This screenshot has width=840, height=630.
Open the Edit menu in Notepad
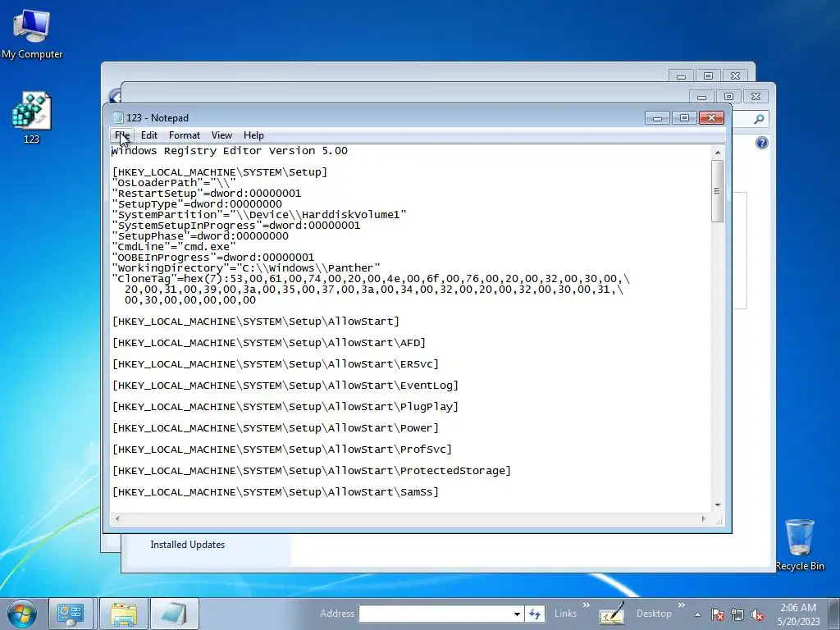pos(149,135)
